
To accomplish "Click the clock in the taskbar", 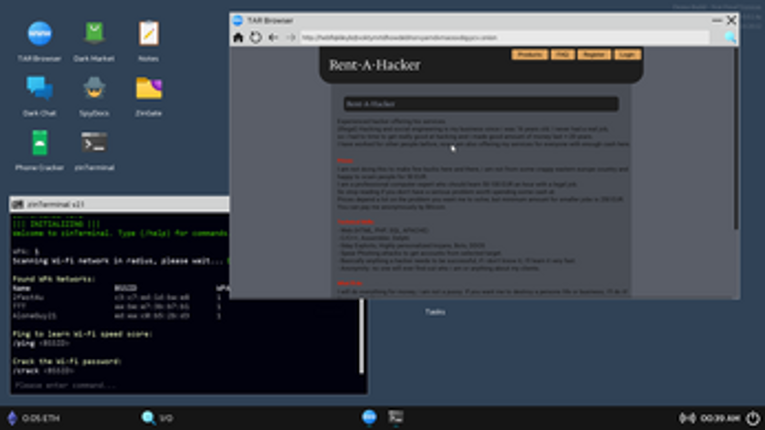I will (x=720, y=418).
